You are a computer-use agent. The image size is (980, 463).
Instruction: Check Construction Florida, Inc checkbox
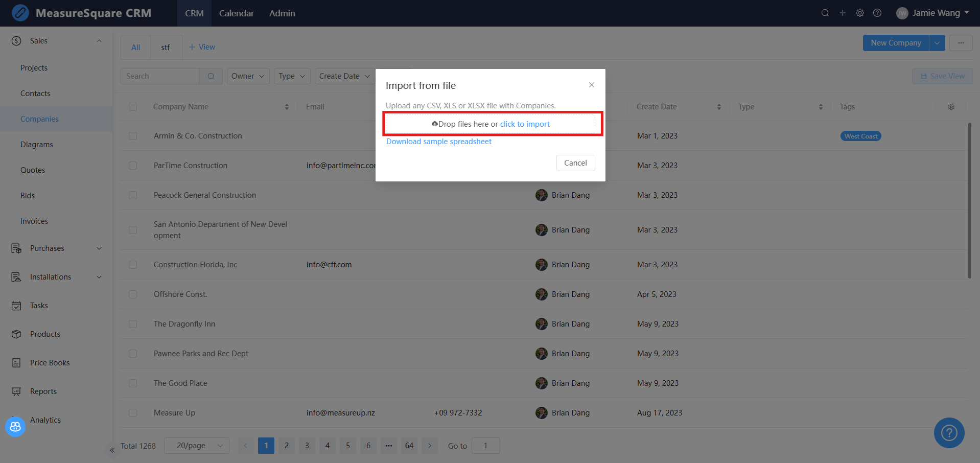point(133,265)
